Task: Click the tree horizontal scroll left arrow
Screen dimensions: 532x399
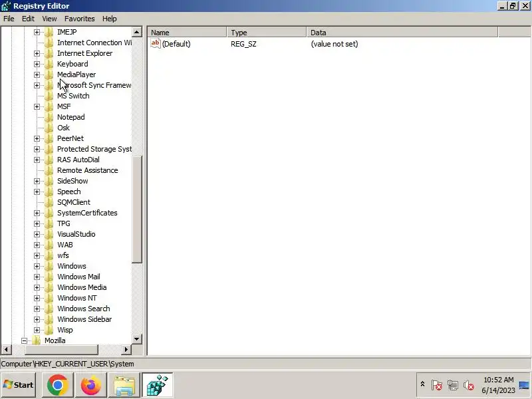Action: pyautogui.click(x=6, y=349)
